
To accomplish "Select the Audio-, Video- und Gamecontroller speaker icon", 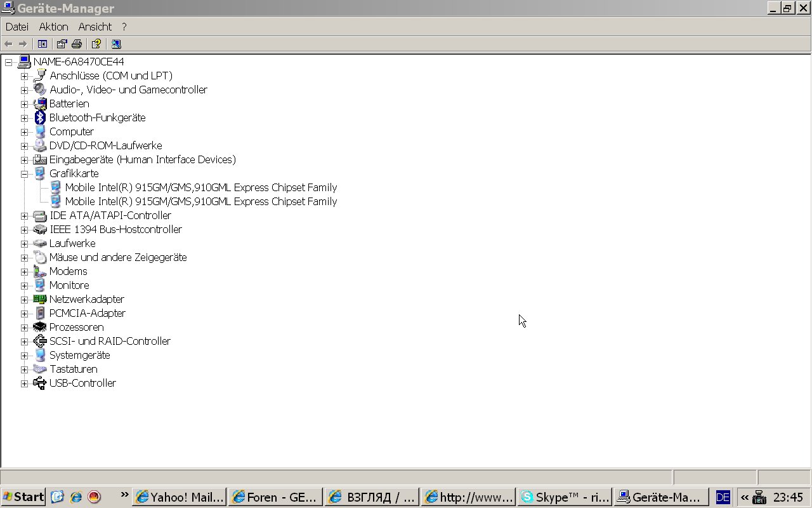I will 40,90.
